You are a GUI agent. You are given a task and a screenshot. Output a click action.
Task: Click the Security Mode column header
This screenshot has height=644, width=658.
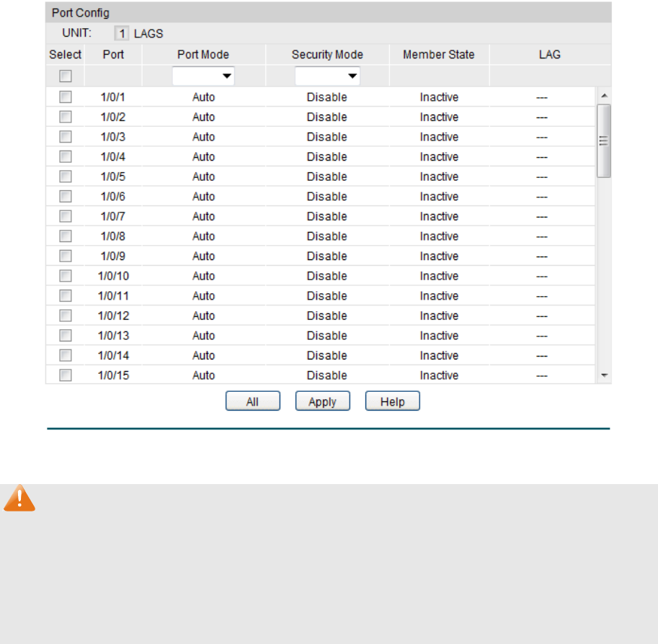point(327,55)
